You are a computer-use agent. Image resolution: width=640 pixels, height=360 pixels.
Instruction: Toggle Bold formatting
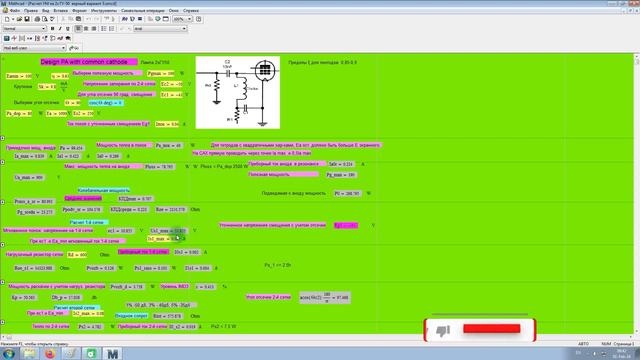[53, 29]
